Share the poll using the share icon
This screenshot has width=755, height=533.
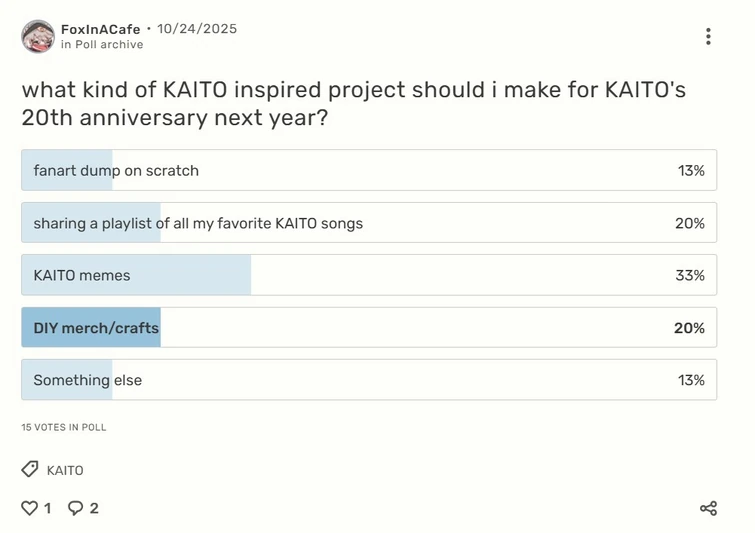click(x=708, y=508)
